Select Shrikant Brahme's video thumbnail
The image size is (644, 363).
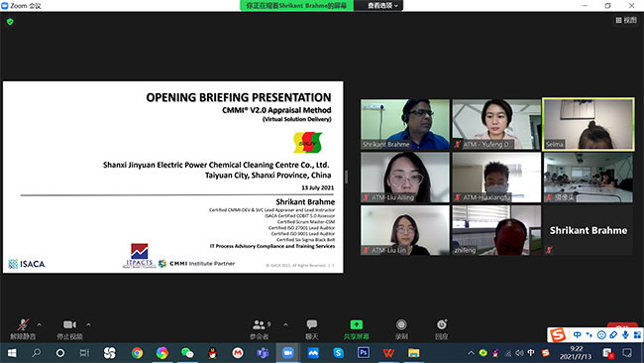click(x=405, y=124)
